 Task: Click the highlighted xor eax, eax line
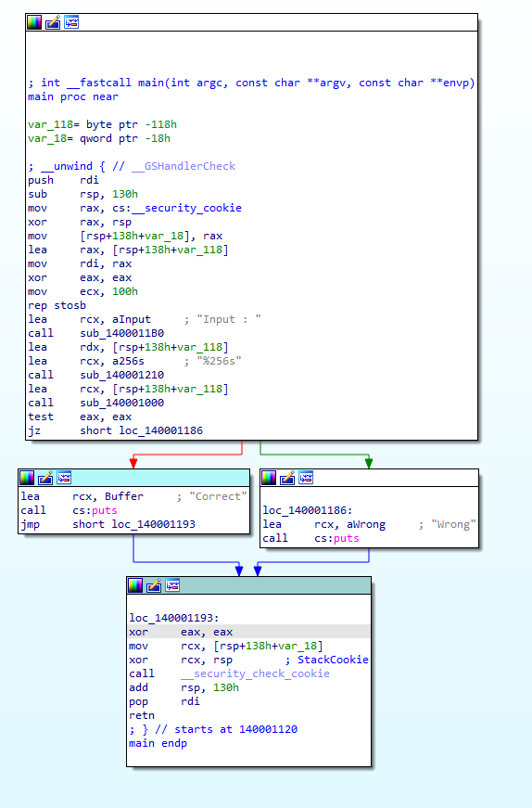(x=248, y=632)
